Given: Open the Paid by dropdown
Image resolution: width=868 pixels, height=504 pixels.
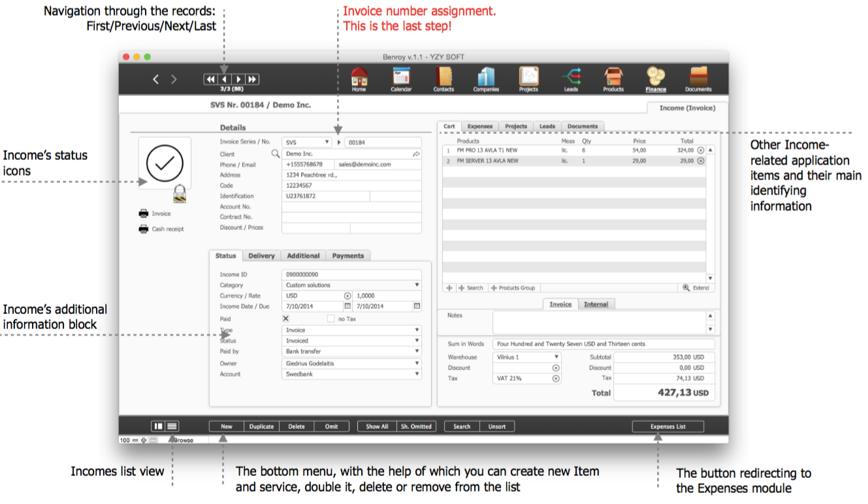Looking at the screenshot, I should click(417, 351).
